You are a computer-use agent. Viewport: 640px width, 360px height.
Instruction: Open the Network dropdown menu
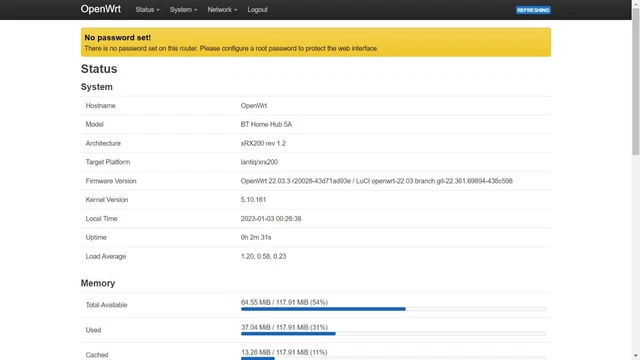tap(222, 10)
